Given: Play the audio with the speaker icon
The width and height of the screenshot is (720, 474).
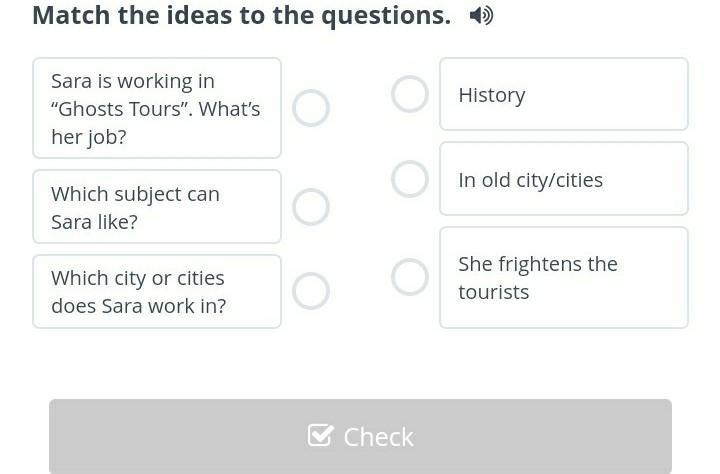Looking at the screenshot, I should [481, 15].
